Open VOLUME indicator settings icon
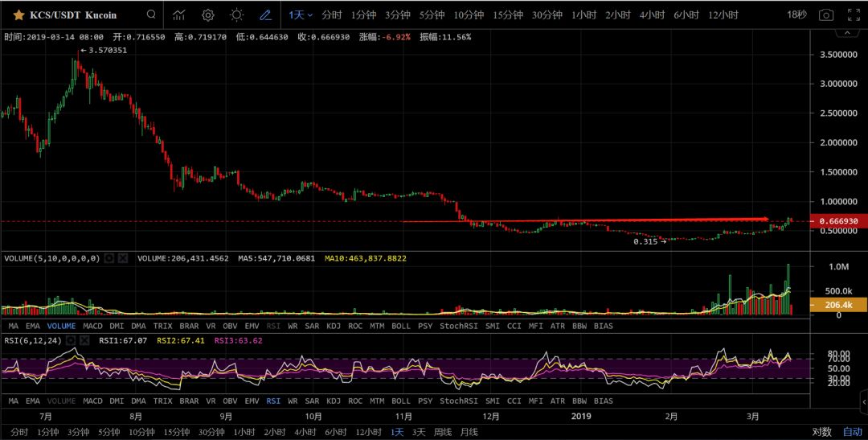 point(110,258)
